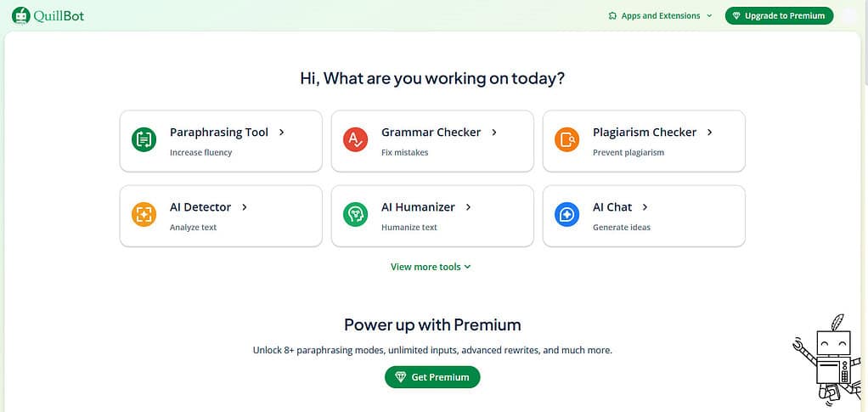Click the chevron next to AI Chat
Viewport: 868px width, 412px height.
pyautogui.click(x=645, y=207)
